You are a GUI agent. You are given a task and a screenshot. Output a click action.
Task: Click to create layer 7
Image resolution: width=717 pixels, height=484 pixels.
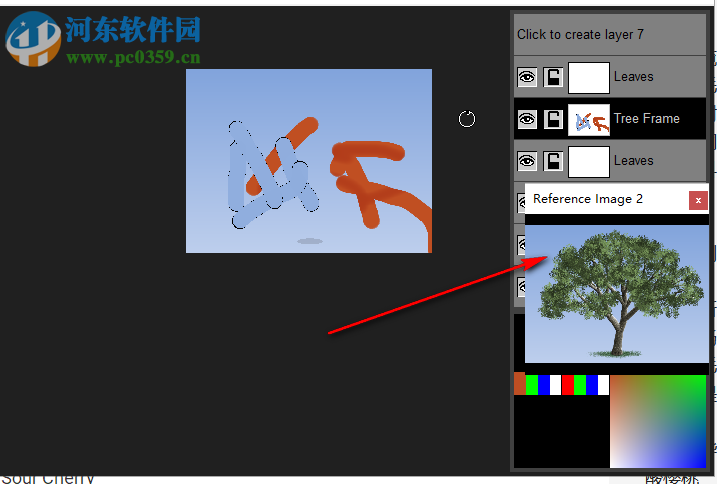[x=610, y=34]
